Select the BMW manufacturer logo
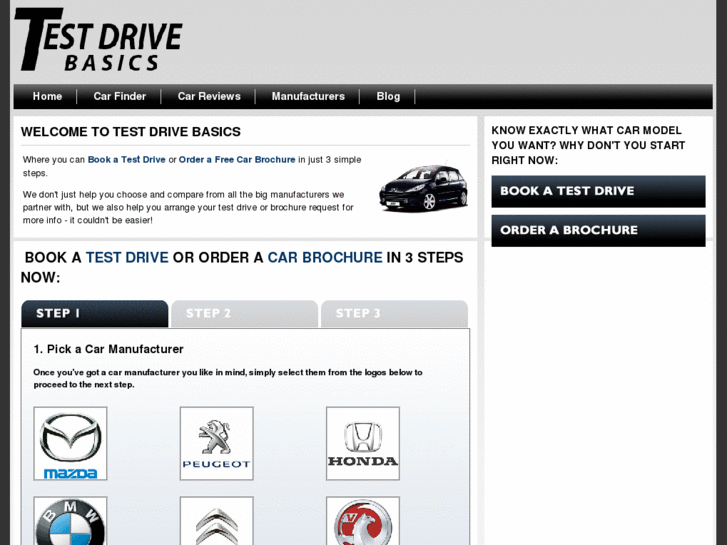 tap(70, 520)
